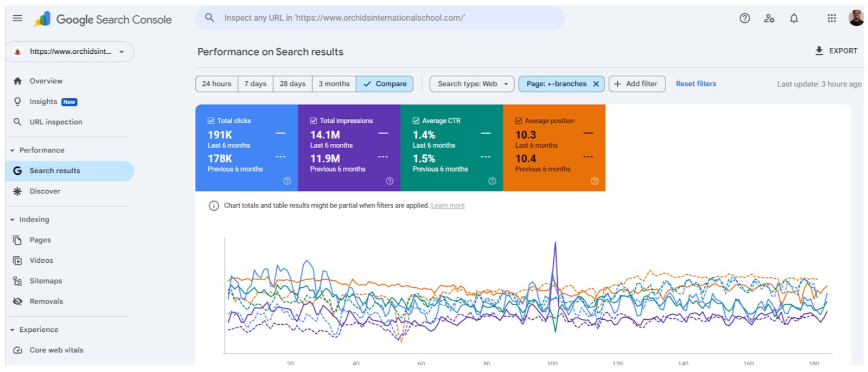Click the Add filter button

tap(636, 84)
